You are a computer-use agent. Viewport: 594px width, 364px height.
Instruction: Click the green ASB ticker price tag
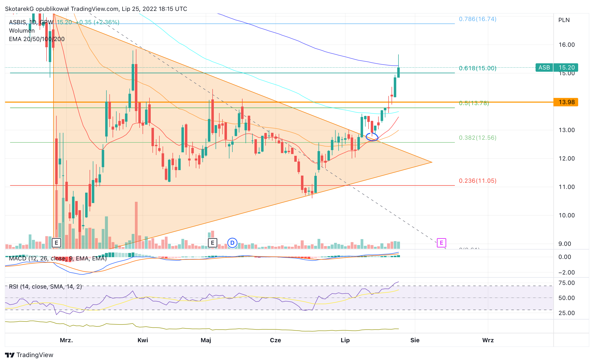pyautogui.click(x=544, y=68)
